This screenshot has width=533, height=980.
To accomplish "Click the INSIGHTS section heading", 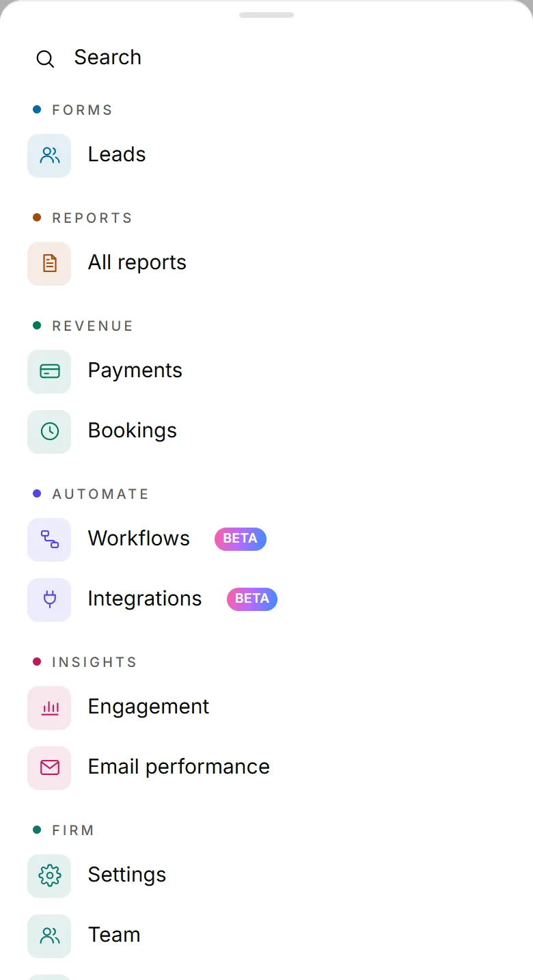I will 94,662.
